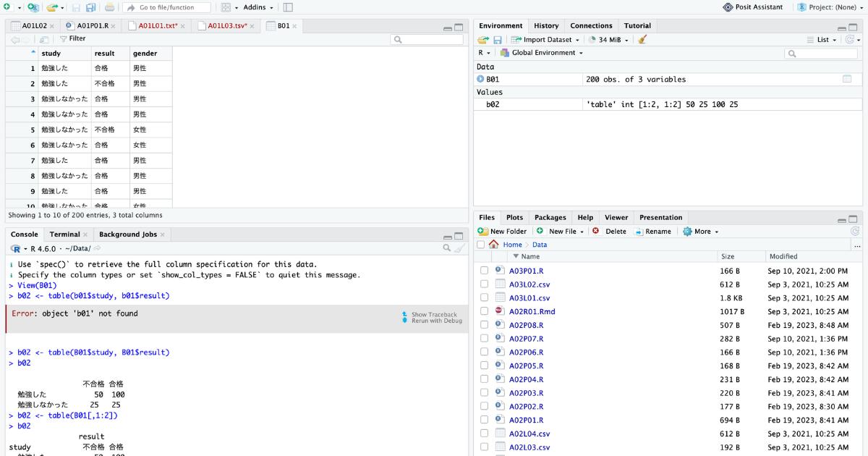Click the Rename button in Files pane
Image resolution: width=868 pixels, height=456 pixels.
(x=653, y=232)
